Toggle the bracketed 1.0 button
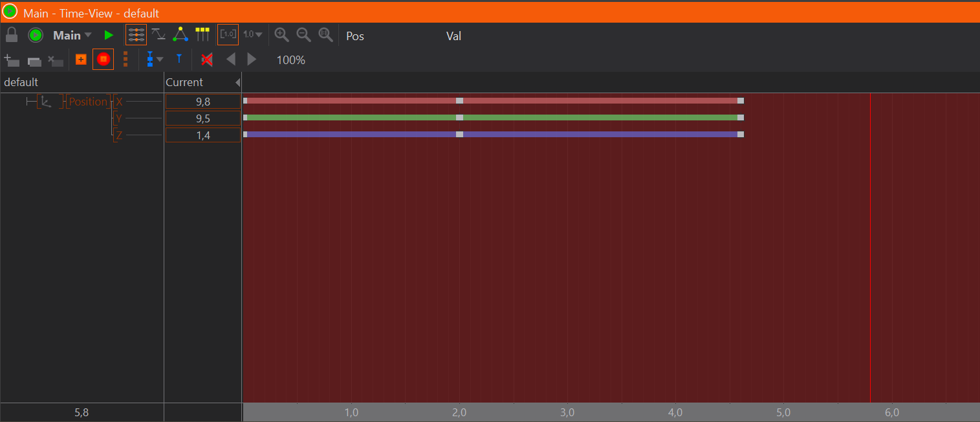Image resolution: width=980 pixels, height=422 pixels. coord(228,34)
